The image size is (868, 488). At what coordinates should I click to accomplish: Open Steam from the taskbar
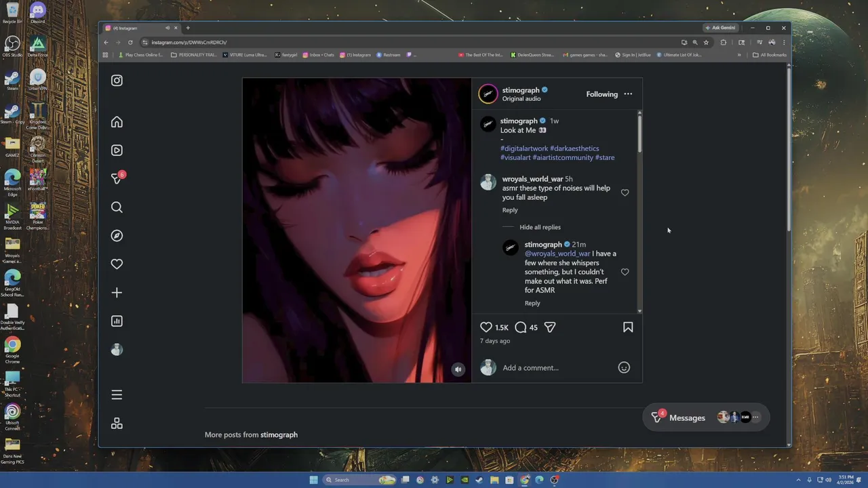tap(479, 480)
